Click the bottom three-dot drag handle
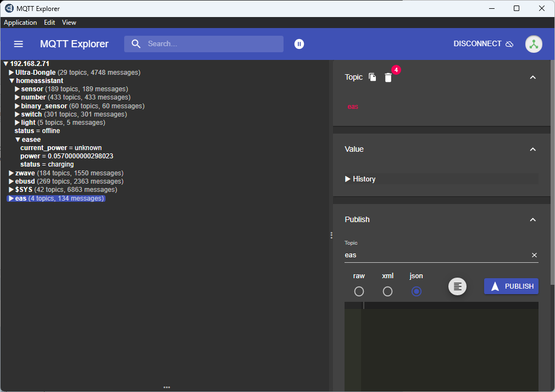Screen dimensions: 555x392 coord(166,388)
